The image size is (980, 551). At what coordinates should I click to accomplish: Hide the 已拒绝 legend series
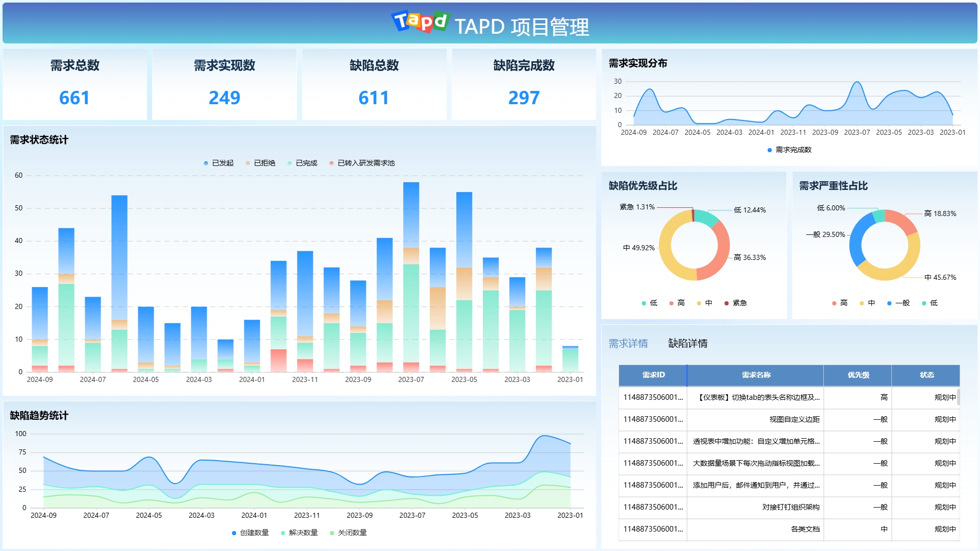point(260,163)
